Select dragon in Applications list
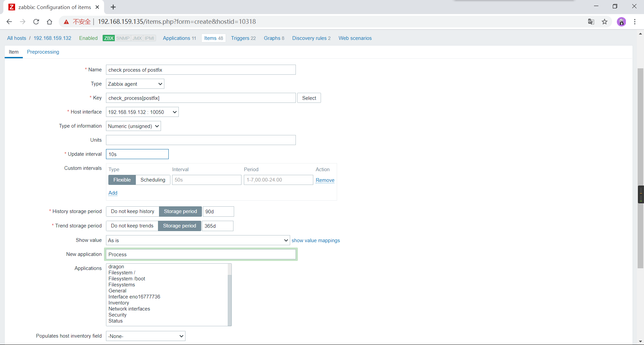 (116, 267)
